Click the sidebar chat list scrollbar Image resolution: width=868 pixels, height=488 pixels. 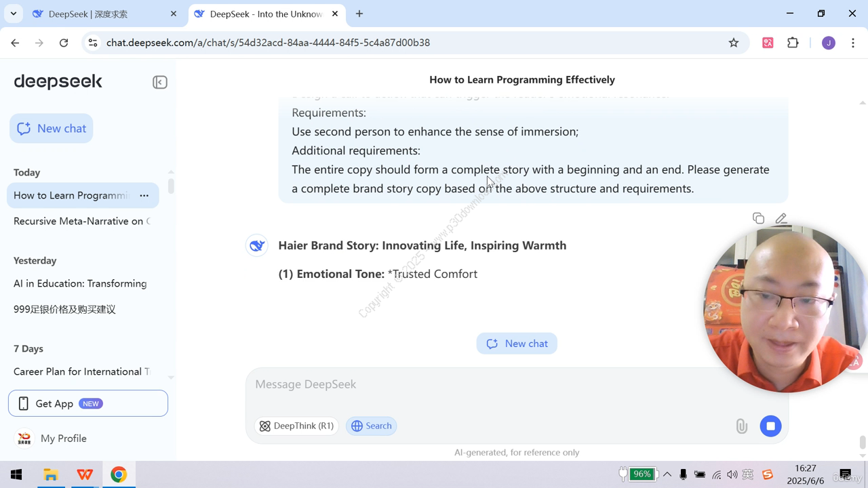pos(171,186)
